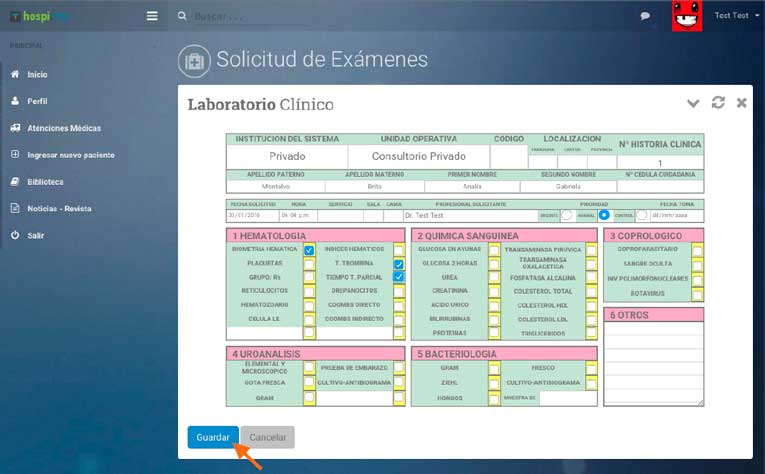Open Ingresar nuevo paciente menu item

click(x=70, y=155)
